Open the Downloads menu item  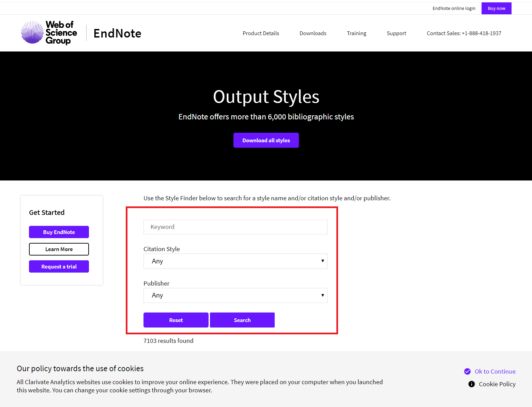point(313,33)
